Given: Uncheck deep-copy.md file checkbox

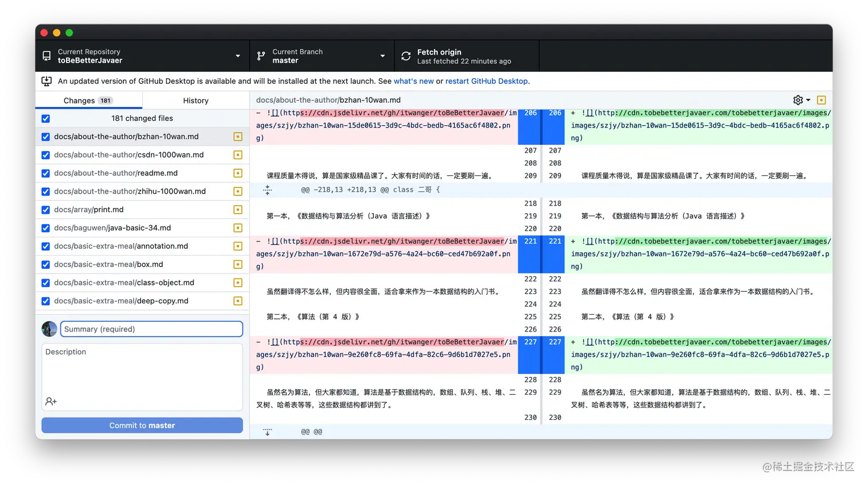Looking at the screenshot, I should click(46, 301).
